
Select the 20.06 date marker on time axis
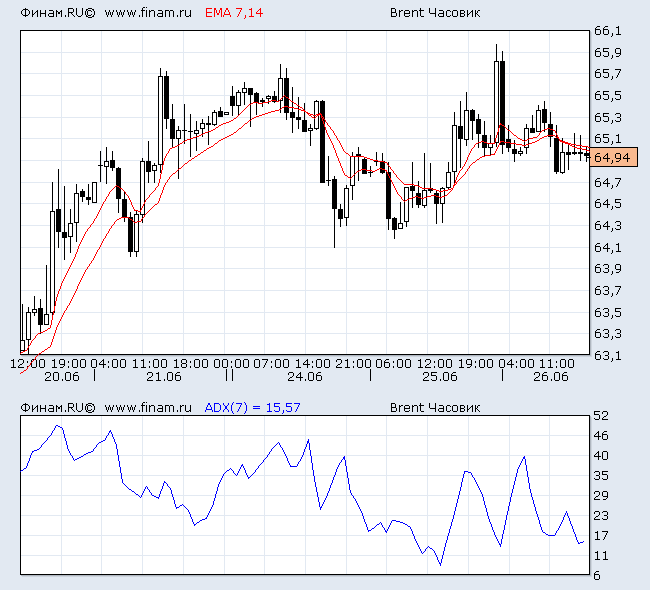62,377
